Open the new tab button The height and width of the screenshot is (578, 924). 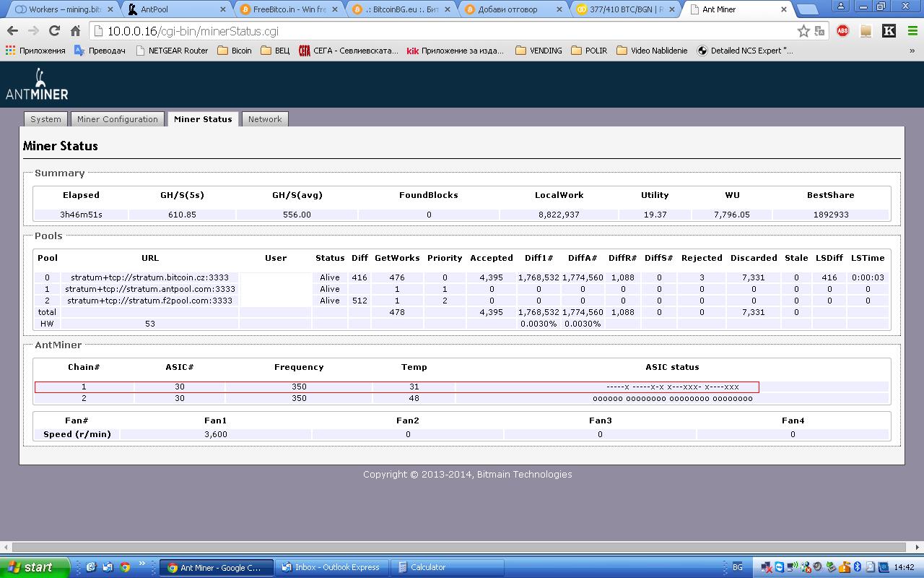pos(808,9)
